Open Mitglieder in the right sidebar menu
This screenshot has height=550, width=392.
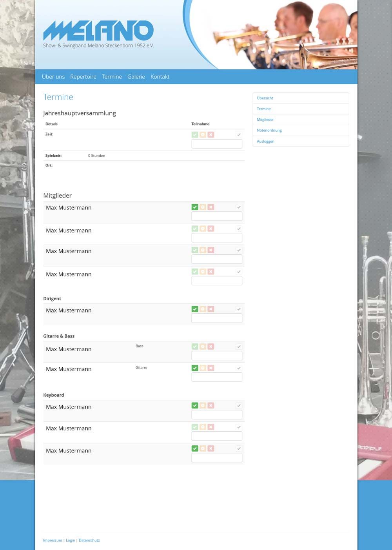click(x=301, y=120)
